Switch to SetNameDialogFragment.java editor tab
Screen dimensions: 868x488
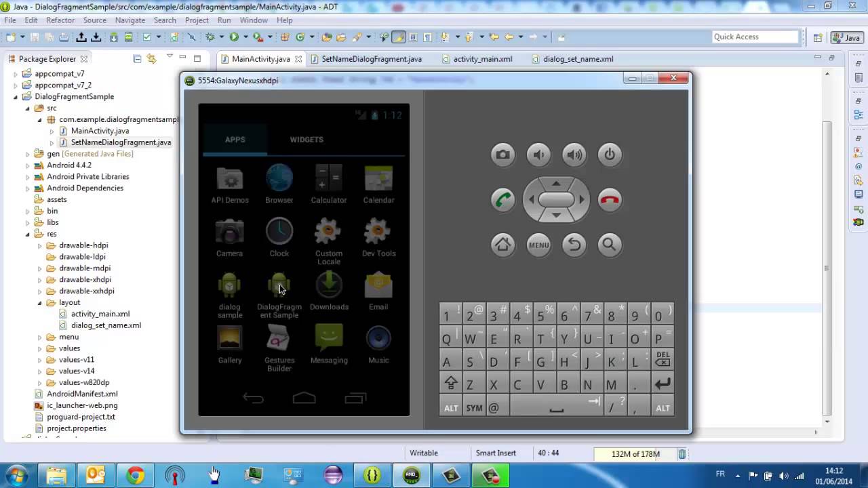[371, 59]
